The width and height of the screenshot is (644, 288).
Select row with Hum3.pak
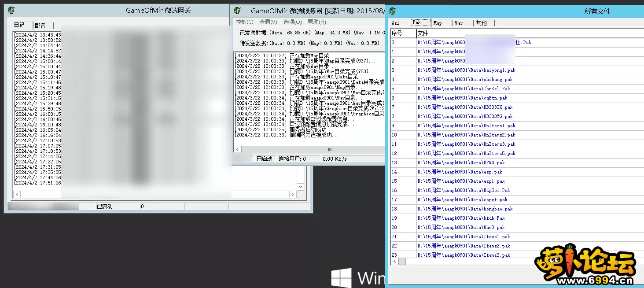pos(517,227)
